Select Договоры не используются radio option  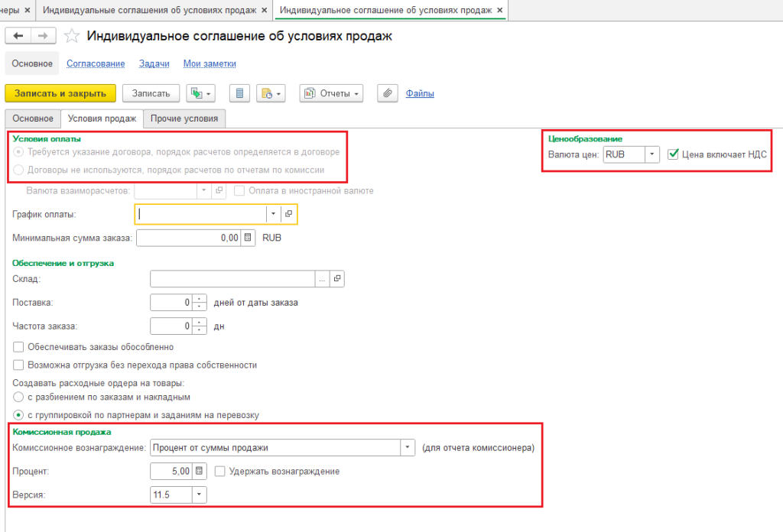(18, 170)
